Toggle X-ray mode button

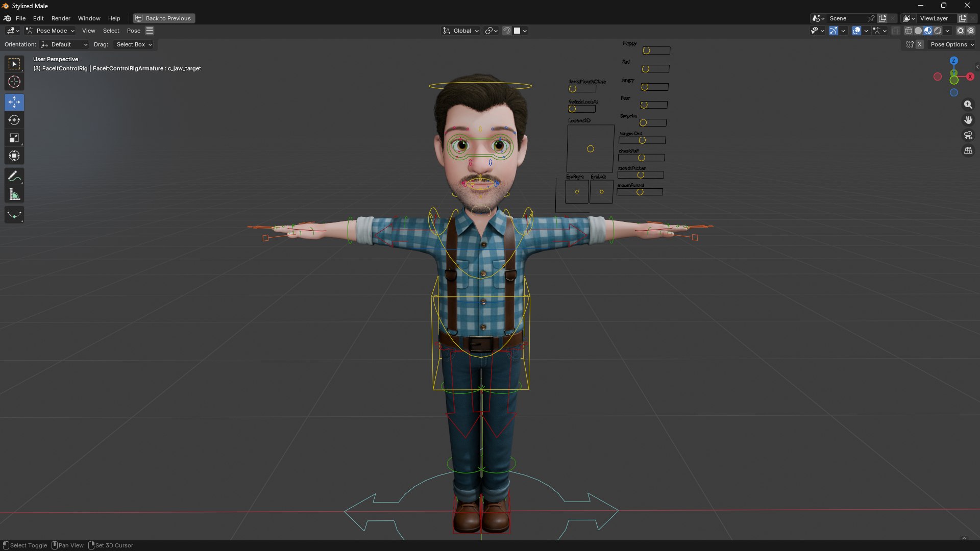895,31
